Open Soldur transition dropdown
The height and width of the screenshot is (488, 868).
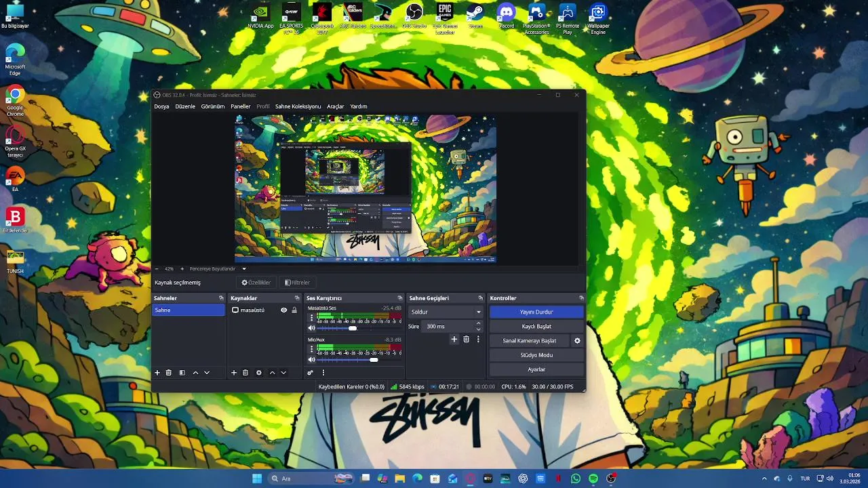coord(446,312)
